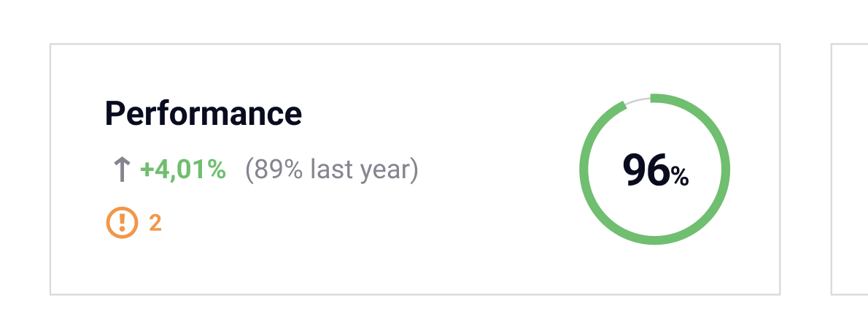
Task: Open the Performance card title
Action: [203, 114]
